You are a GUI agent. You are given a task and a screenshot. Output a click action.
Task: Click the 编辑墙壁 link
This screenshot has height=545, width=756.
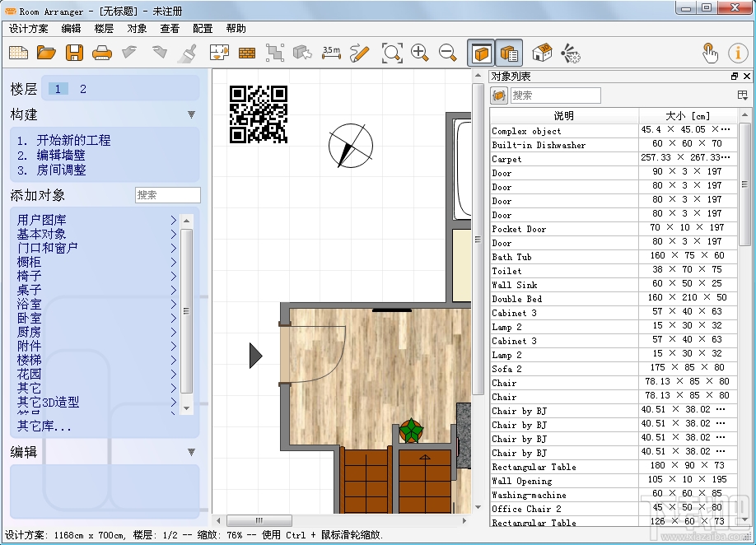click(61, 156)
